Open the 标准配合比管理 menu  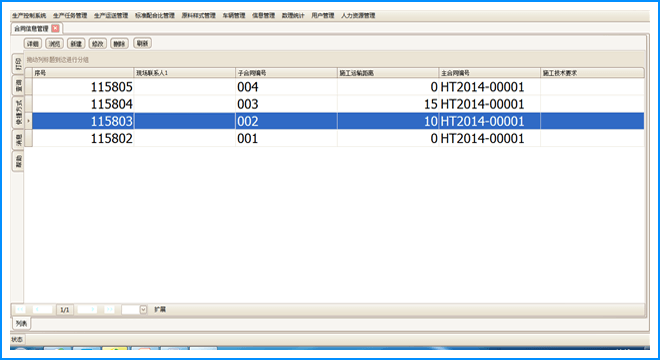tap(154, 16)
